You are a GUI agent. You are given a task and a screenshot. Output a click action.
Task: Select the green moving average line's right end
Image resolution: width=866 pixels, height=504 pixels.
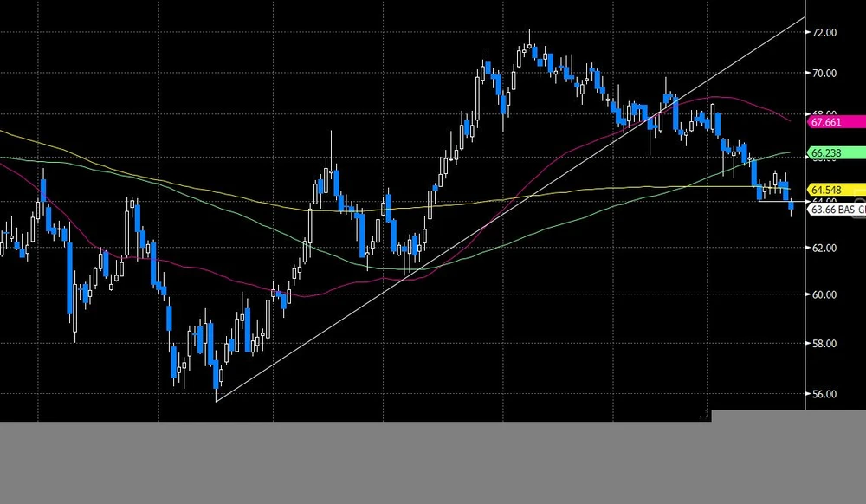pyautogui.click(x=788, y=152)
